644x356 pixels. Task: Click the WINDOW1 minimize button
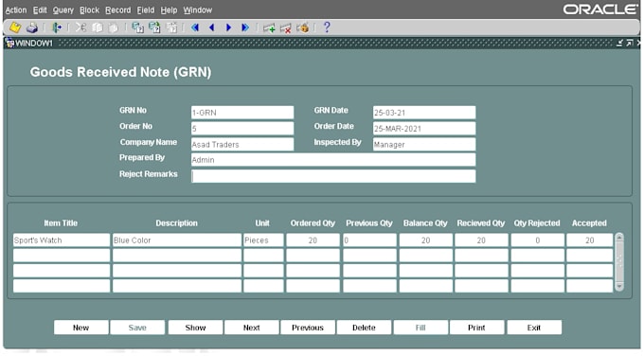pyautogui.click(x=619, y=44)
